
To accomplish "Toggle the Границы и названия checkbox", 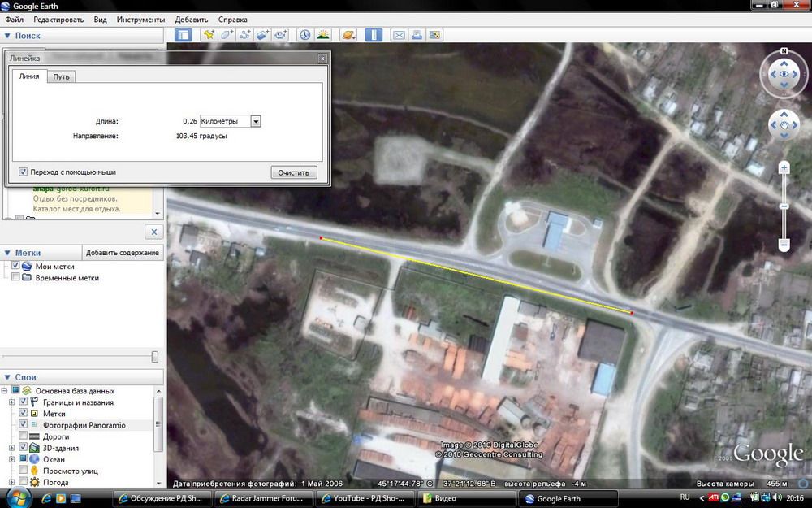I will tap(23, 402).
